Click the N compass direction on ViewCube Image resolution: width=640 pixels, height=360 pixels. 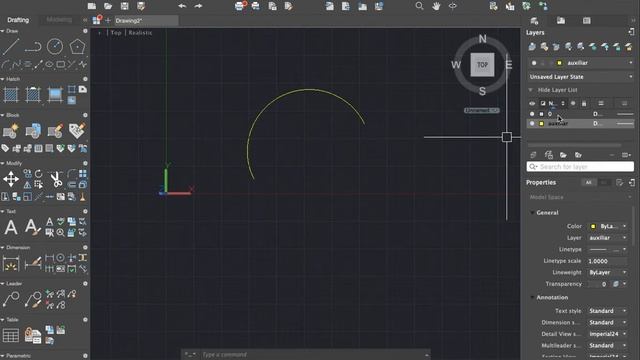pyautogui.click(x=482, y=39)
